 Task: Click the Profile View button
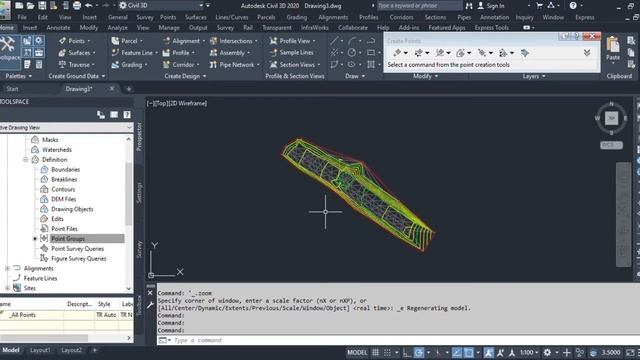pos(292,41)
